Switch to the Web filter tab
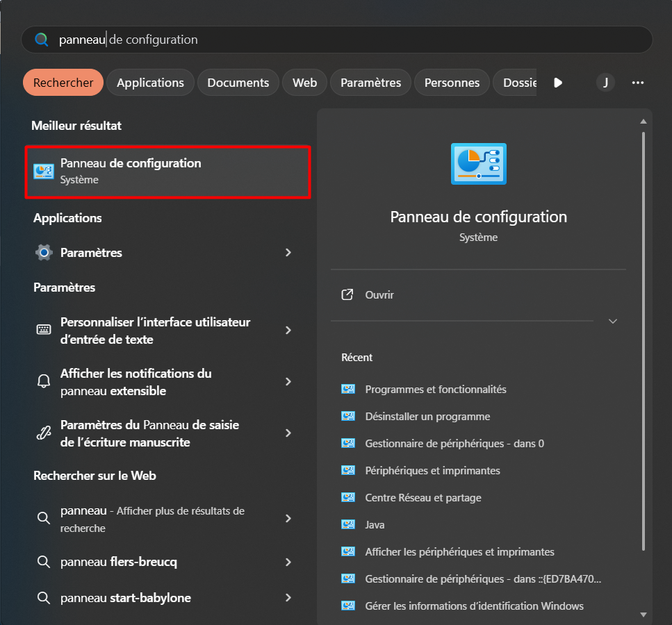 pyautogui.click(x=304, y=83)
